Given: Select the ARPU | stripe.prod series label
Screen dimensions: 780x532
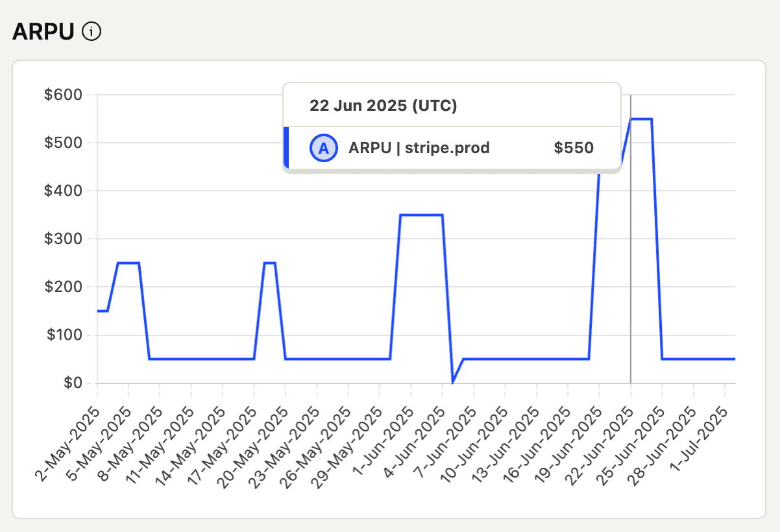Looking at the screenshot, I should [419, 148].
